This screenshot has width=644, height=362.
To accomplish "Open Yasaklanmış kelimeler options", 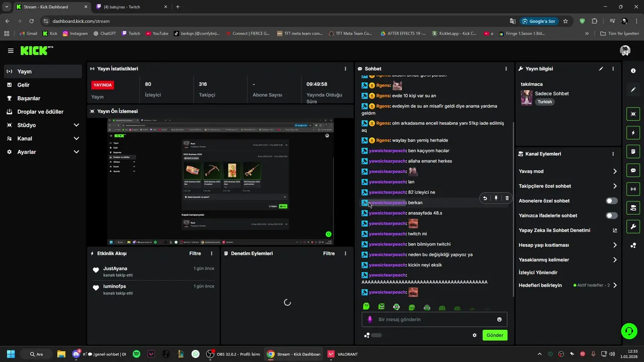I will coord(568,260).
